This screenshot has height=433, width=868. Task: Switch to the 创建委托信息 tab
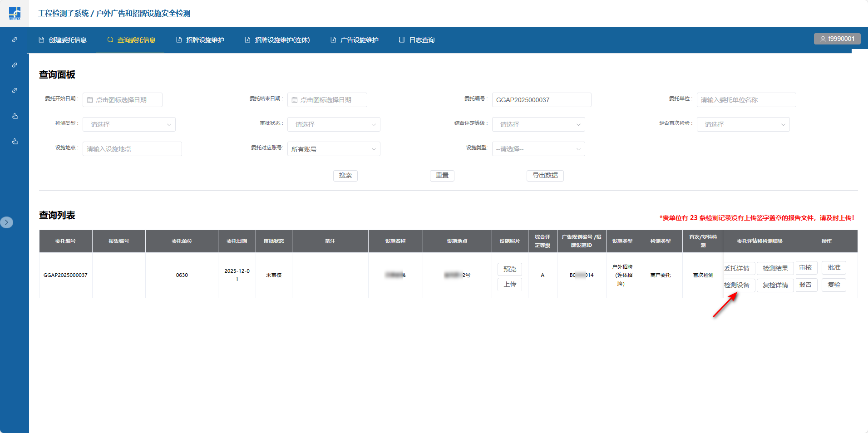[63, 40]
